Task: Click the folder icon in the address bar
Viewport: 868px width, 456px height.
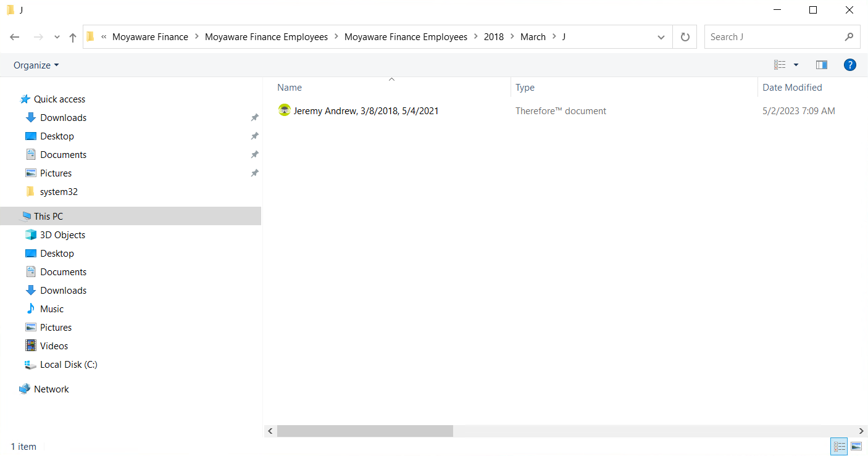Action: tap(90, 36)
